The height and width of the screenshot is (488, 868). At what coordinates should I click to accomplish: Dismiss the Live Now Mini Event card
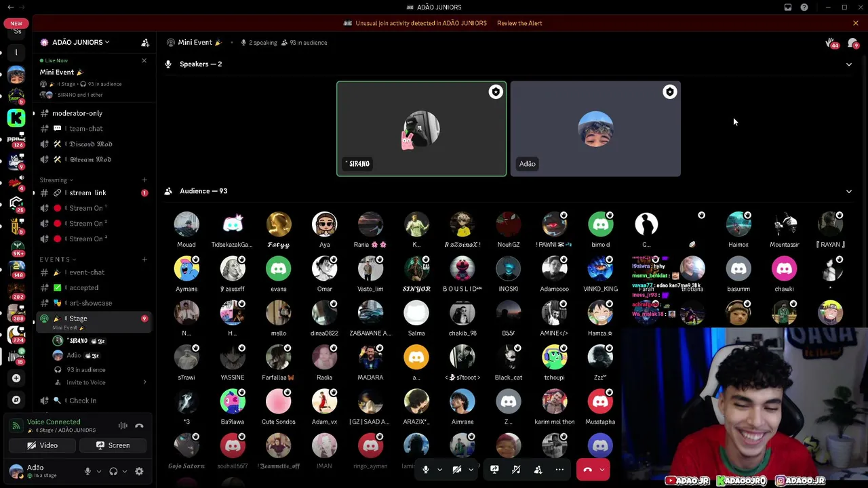click(x=144, y=61)
